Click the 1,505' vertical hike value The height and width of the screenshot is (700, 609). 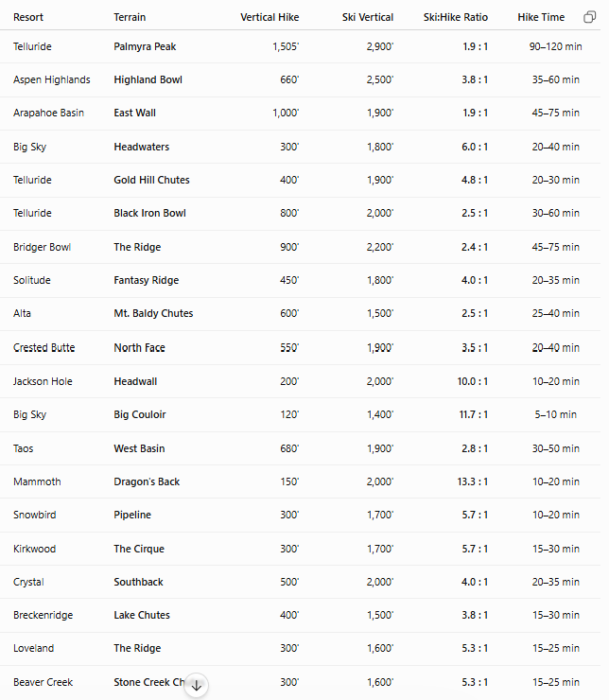pos(286,46)
